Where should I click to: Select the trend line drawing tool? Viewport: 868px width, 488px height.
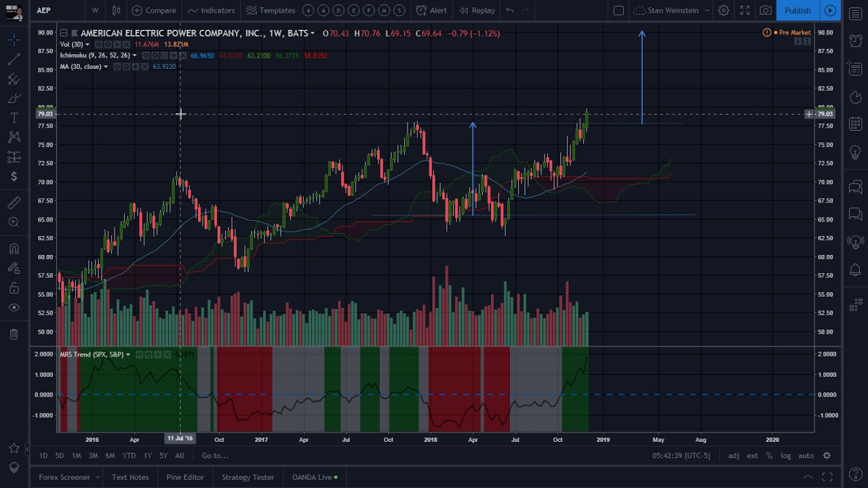tap(14, 60)
